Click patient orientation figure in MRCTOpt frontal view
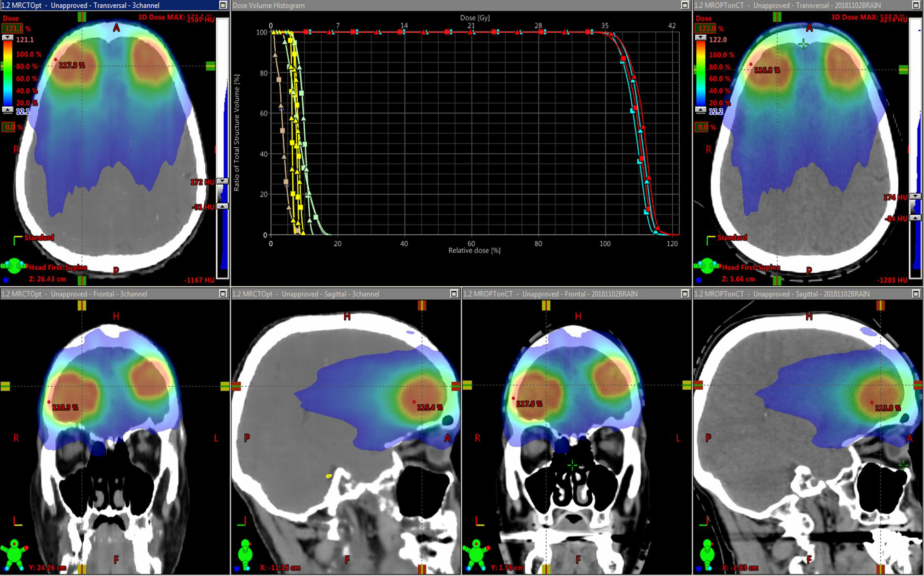 pos(14,554)
